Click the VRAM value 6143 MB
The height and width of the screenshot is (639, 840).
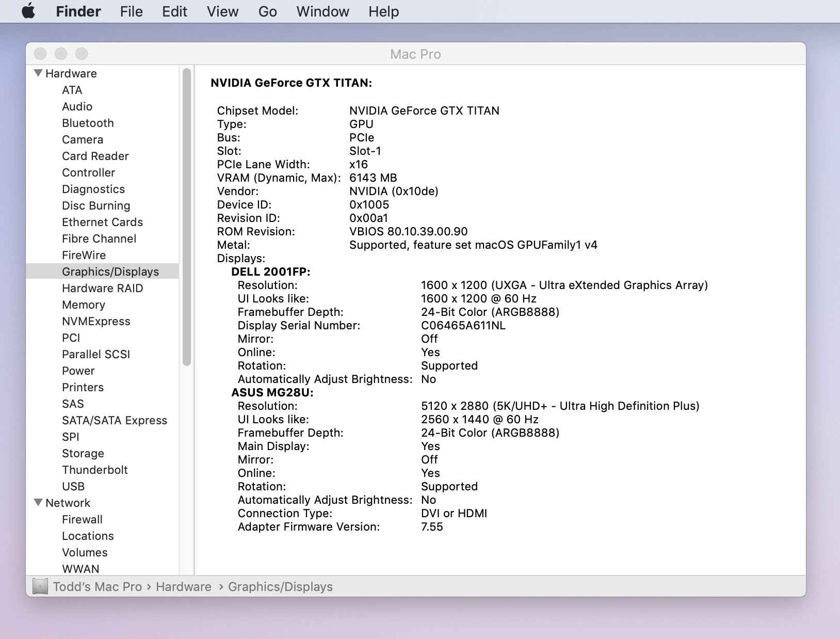[x=373, y=178]
